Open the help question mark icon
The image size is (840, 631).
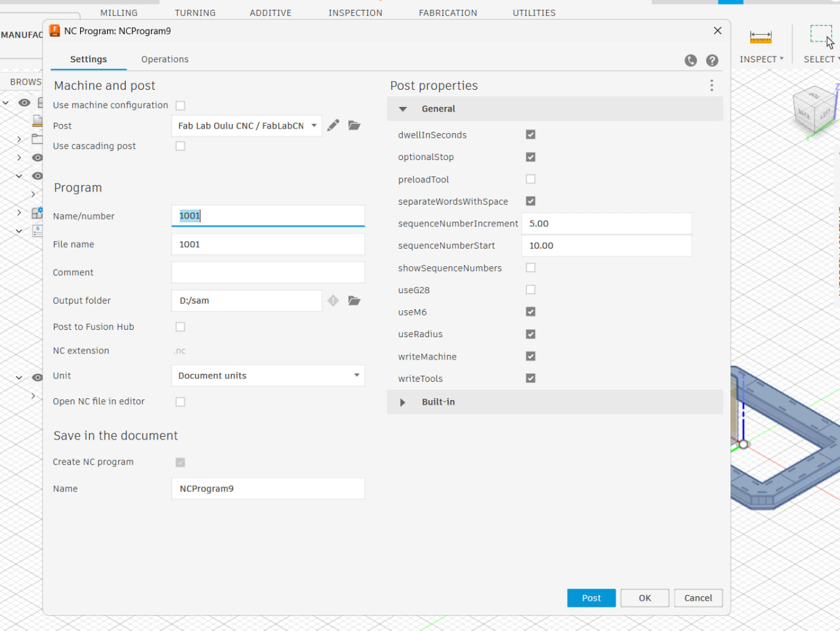point(712,60)
